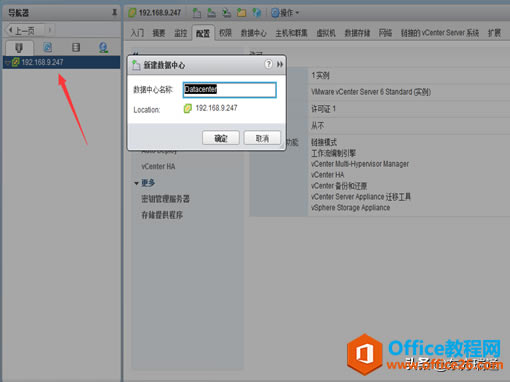The width and height of the screenshot is (510, 382).
Task: Open the Hosts and Clusters inventory tab
Action: pos(19,48)
